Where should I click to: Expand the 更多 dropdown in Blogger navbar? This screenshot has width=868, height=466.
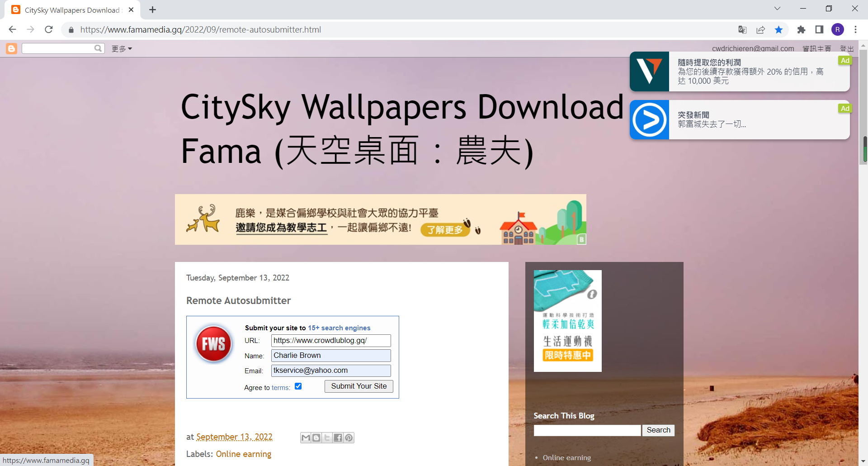(122, 49)
